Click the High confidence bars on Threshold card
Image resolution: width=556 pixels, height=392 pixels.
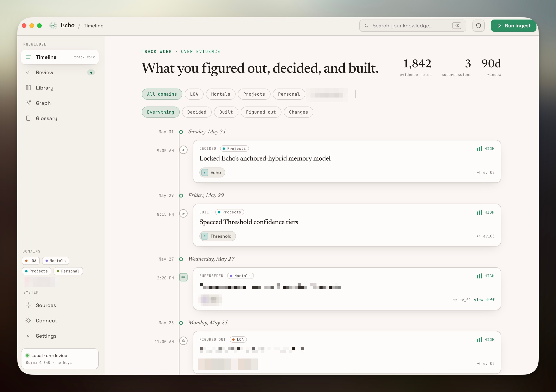click(479, 212)
